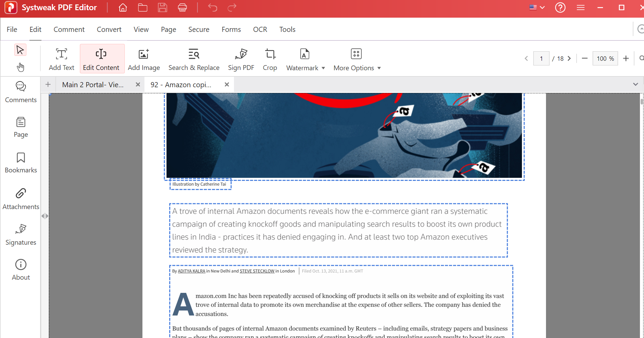Image resolution: width=644 pixels, height=338 pixels.
Task: Switch to the hand pan tool
Action: [20, 67]
